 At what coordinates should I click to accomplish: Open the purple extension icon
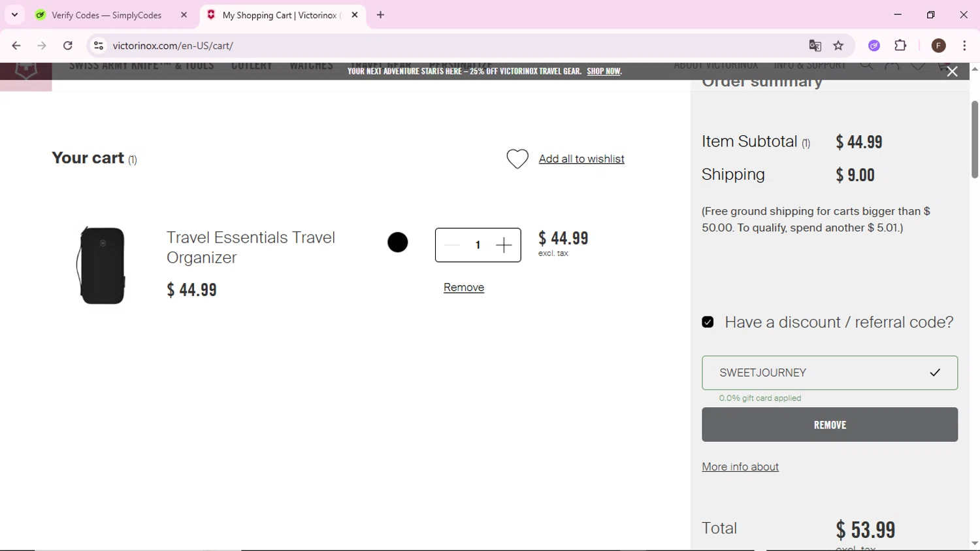point(874,46)
